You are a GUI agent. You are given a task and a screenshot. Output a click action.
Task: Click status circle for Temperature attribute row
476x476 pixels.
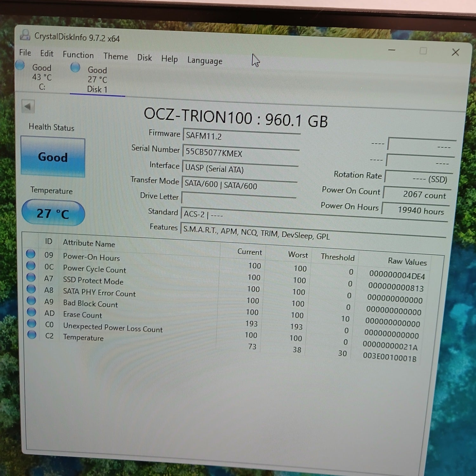[x=32, y=334]
